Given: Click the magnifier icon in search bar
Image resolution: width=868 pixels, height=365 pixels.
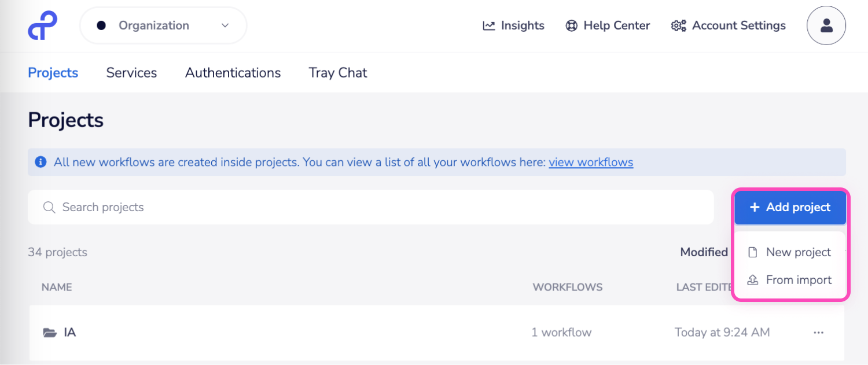Looking at the screenshot, I should [x=49, y=207].
